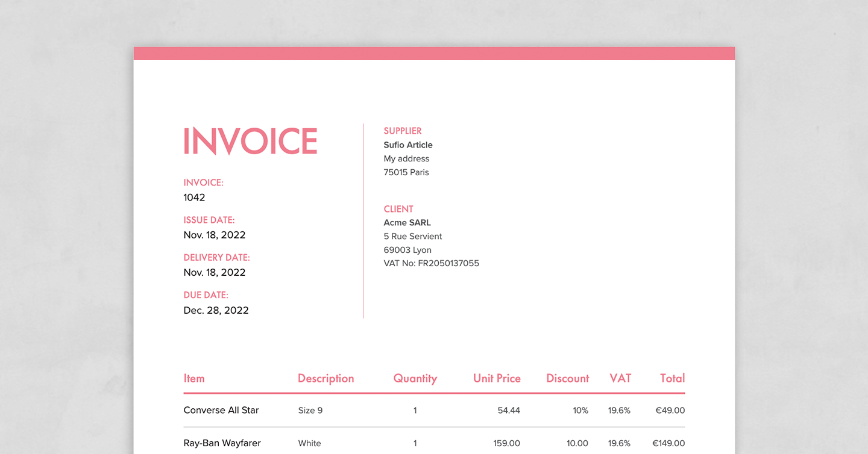
Task: Select the invoice number 1042
Action: 194,197
